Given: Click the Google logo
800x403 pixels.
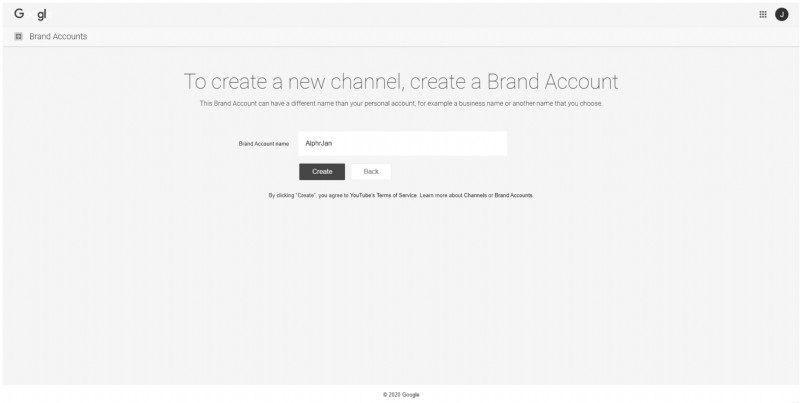Looking at the screenshot, I should coord(30,14).
